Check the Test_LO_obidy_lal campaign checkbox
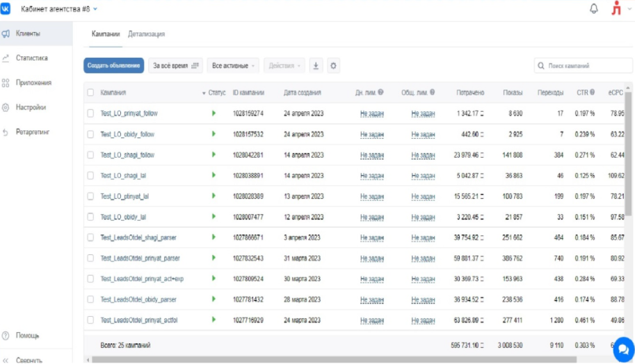 tap(90, 217)
